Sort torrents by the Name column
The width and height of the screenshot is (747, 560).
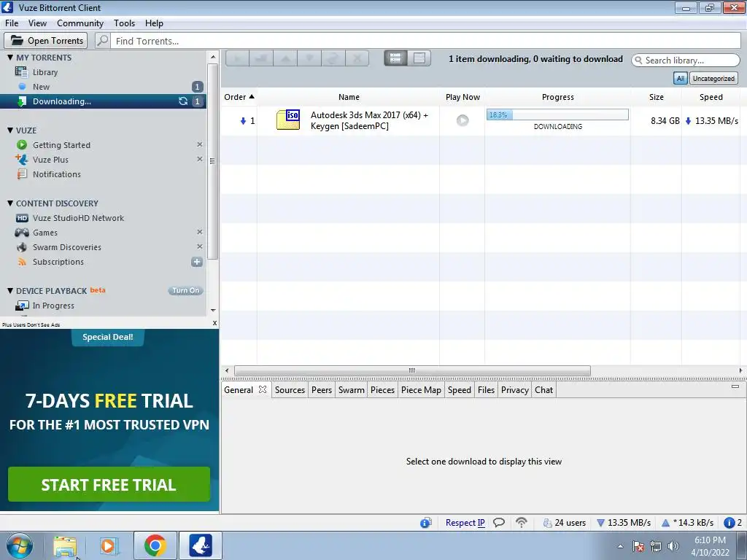(x=349, y=97)
